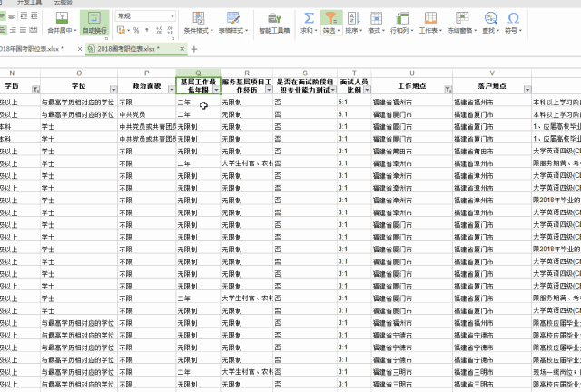This screenshot has width=581, height=392.
Task: Click the increase decimal places icon
Action: [160, 30]
